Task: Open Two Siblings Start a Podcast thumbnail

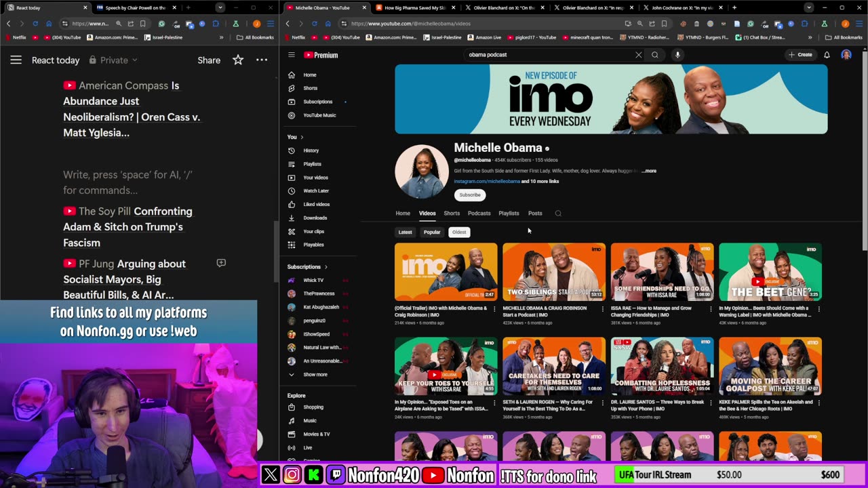Action: point(554,272)
